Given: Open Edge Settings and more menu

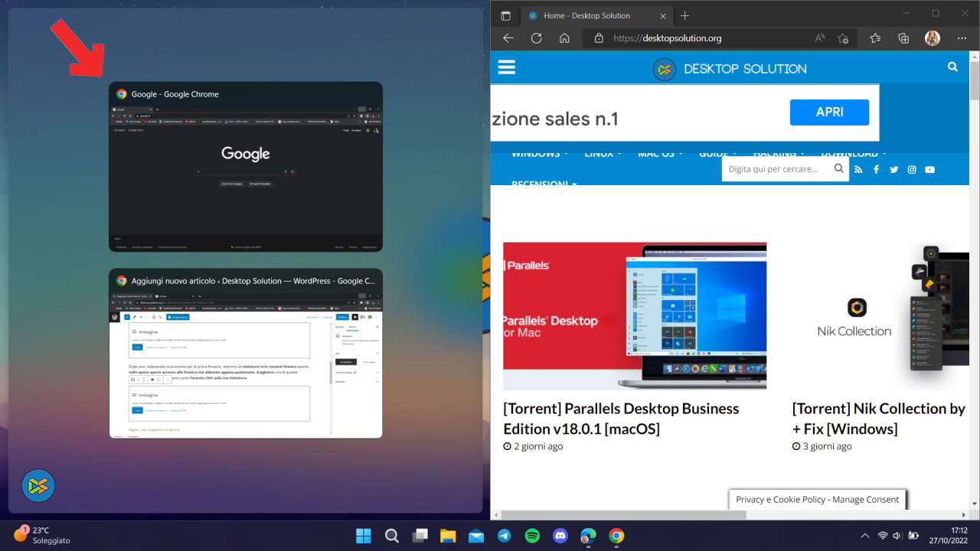Looking at the screenshot, I should click(x=962, y=38).
